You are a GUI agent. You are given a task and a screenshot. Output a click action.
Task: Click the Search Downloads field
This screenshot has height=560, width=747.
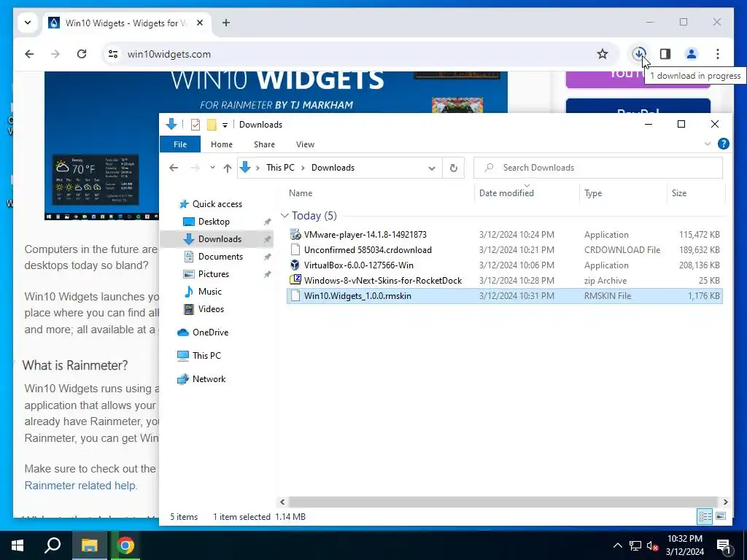click(x=598, y=168)
